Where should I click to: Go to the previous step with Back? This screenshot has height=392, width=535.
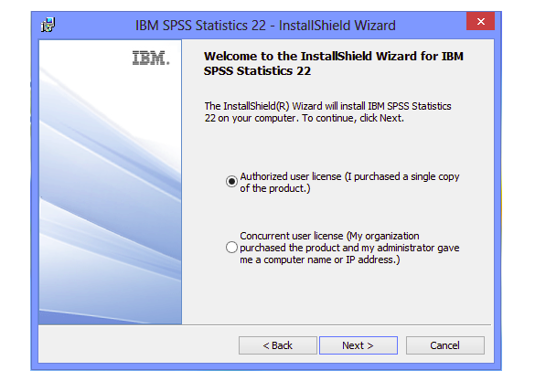pyautogui.click(x=278, y=345)
